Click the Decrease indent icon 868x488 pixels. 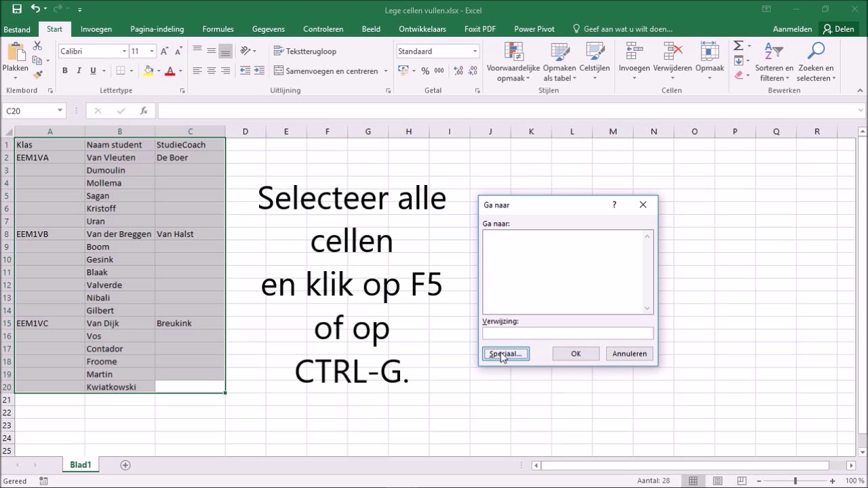[245, 70]
